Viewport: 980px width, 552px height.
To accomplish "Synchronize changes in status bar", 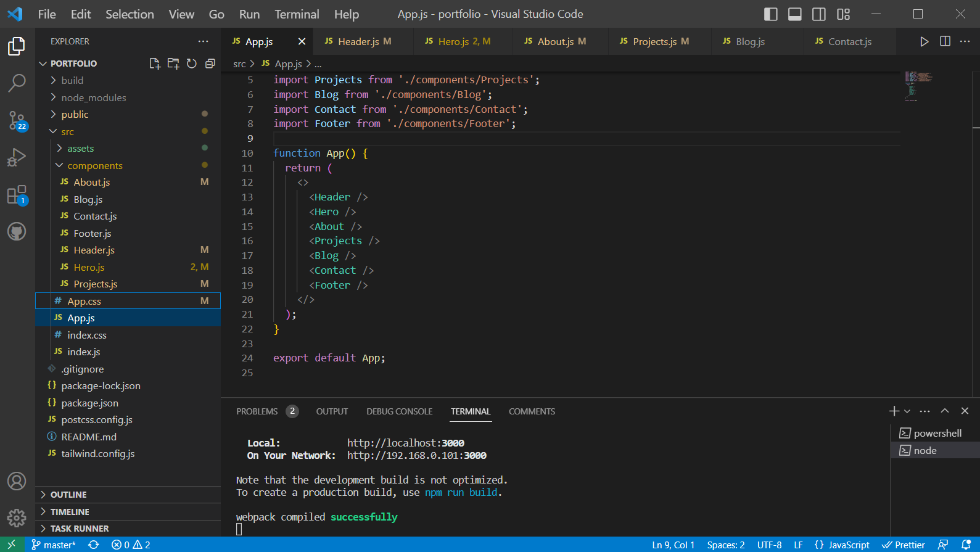I will tap(94, 545).
